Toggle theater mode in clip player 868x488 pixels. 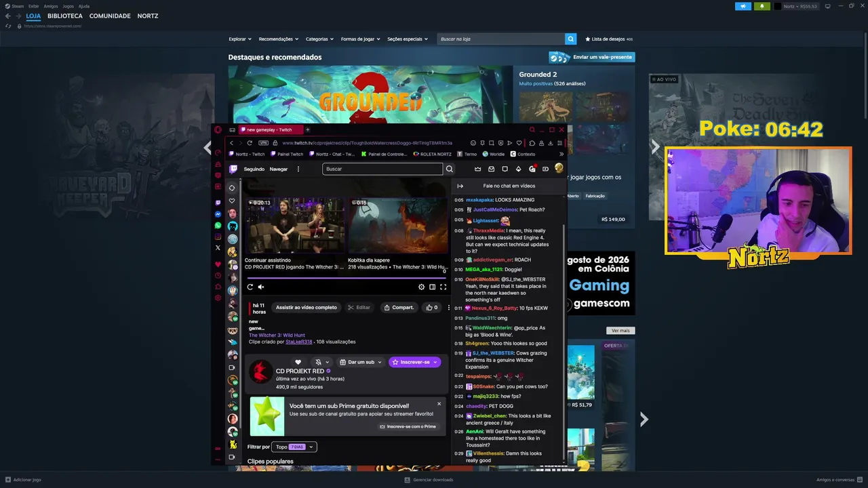coord(432,287)
